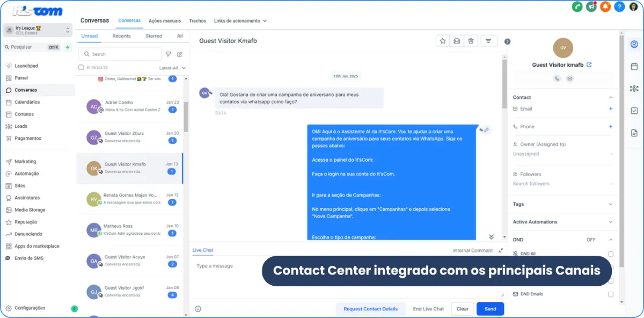Viewport: 644px width, 318px height.
Task: Jump to latest message with the double chevron
Action: pos(491,237)
